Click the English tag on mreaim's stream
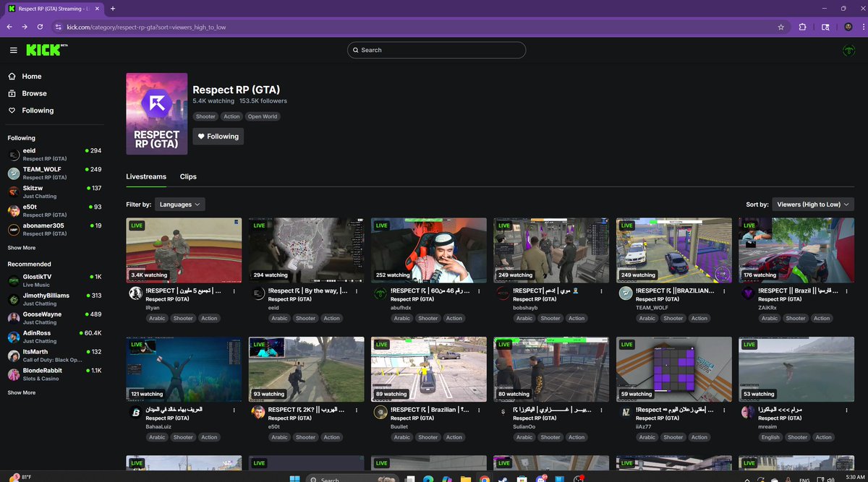This screenshot has height=482, width=868. [x=770, y=437]
